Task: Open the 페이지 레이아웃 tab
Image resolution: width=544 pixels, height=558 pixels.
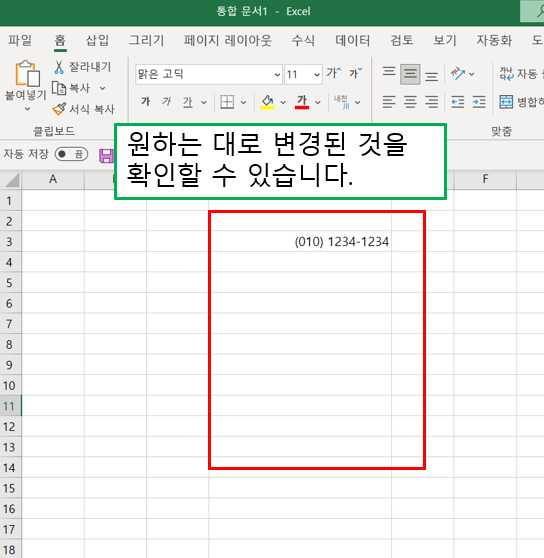Action: pos(228,40)
